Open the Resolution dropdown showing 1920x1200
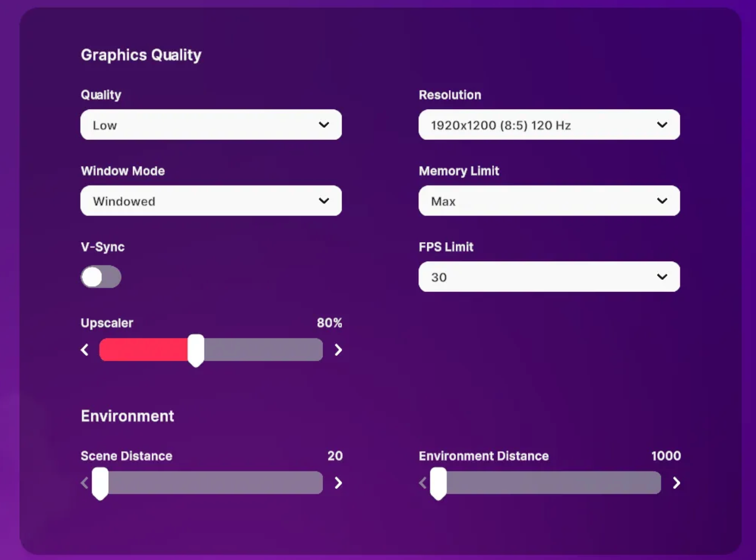This screenshot has width=756, height=560. click(x=549, y=125)
